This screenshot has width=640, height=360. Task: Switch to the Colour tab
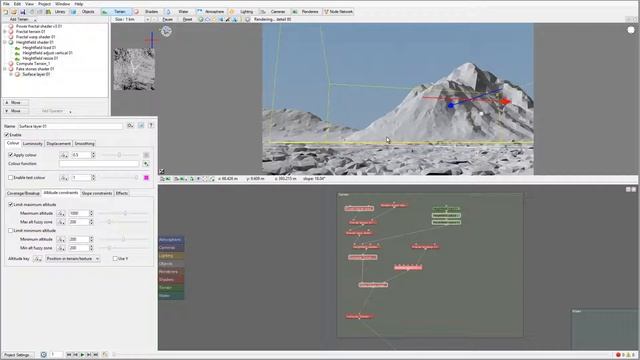[x=13, y=143]
